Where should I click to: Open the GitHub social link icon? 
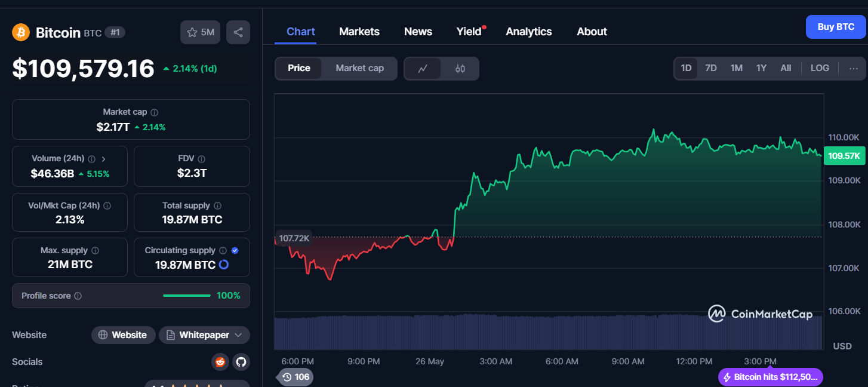coord(241,362)
